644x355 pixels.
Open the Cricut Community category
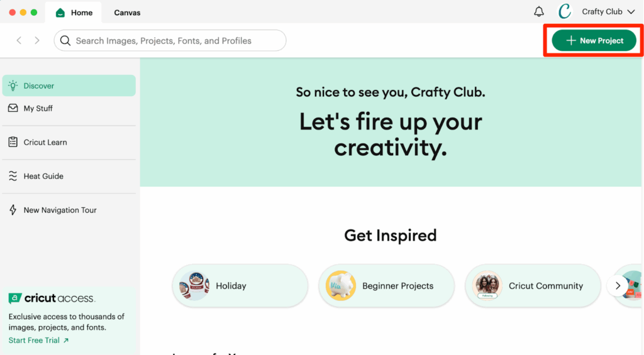click(533, 286)
